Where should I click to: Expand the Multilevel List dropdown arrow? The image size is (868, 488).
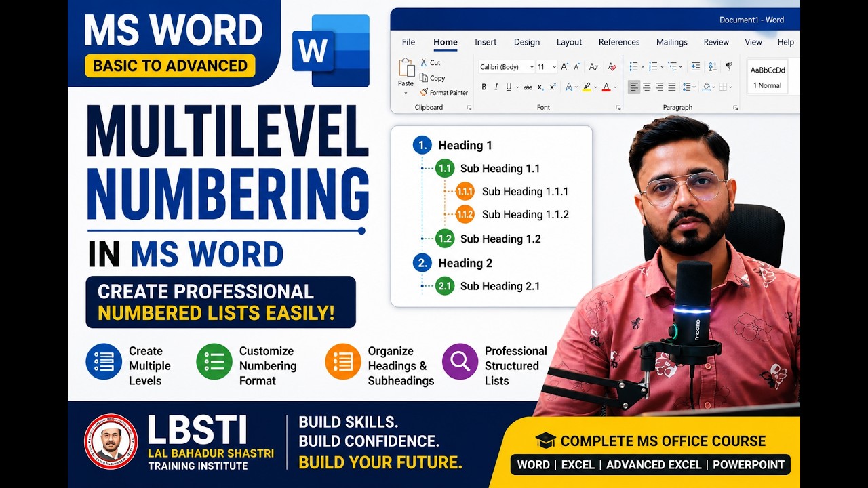(681, 66)
